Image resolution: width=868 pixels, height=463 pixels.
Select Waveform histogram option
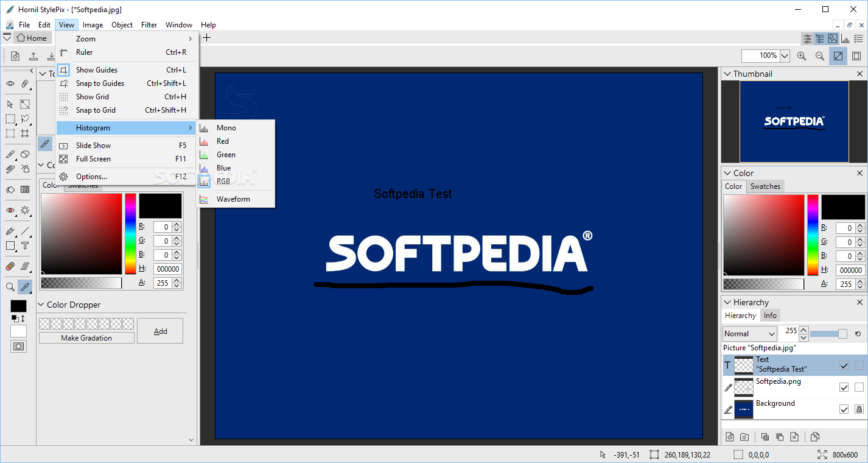[236, 199]
